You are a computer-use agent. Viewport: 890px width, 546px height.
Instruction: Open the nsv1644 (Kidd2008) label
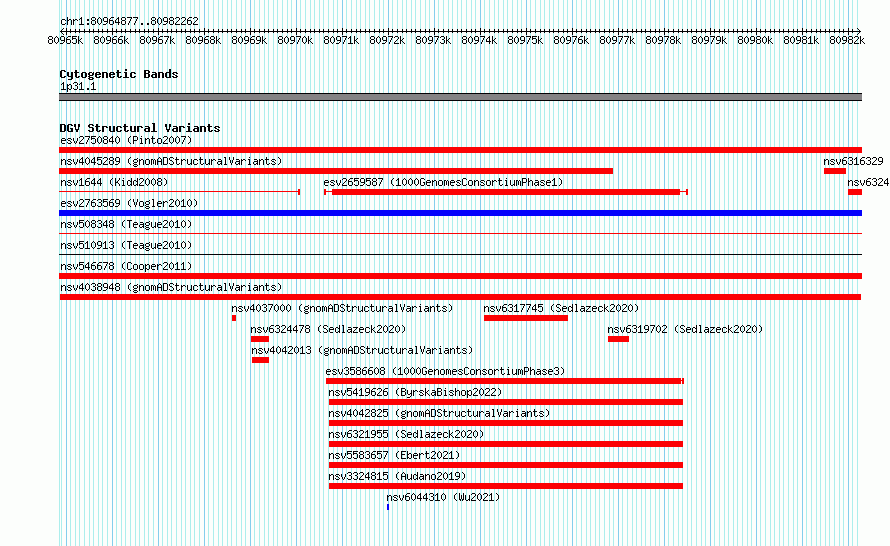(114, 182)
